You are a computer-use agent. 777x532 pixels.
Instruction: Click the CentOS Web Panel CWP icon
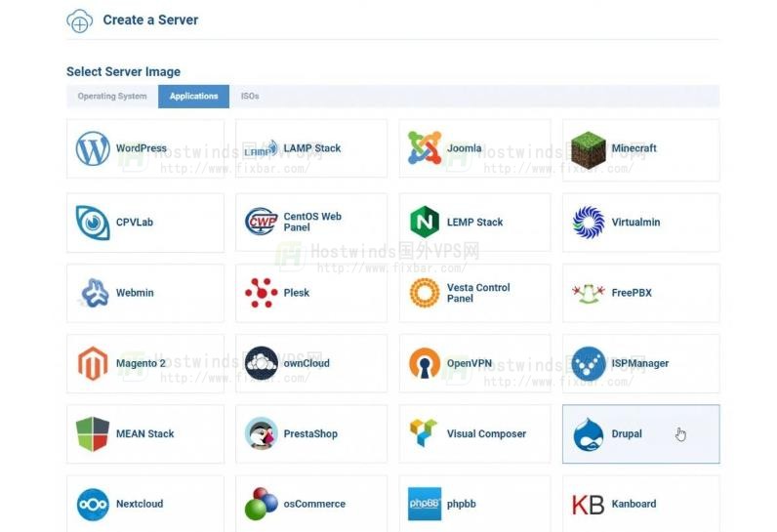click(262, 222)
